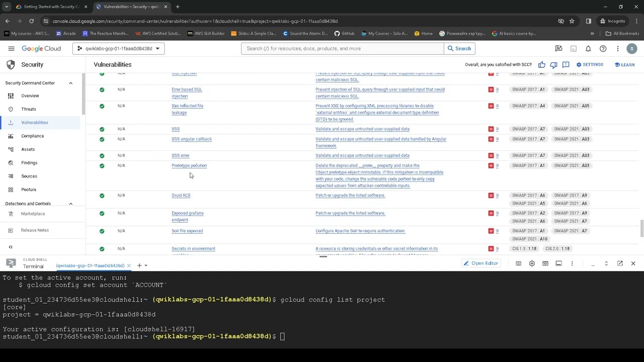The width and height of the screenshot is (644, 362).
Task: Open the notifications bell
Action: tap(588, 49)
